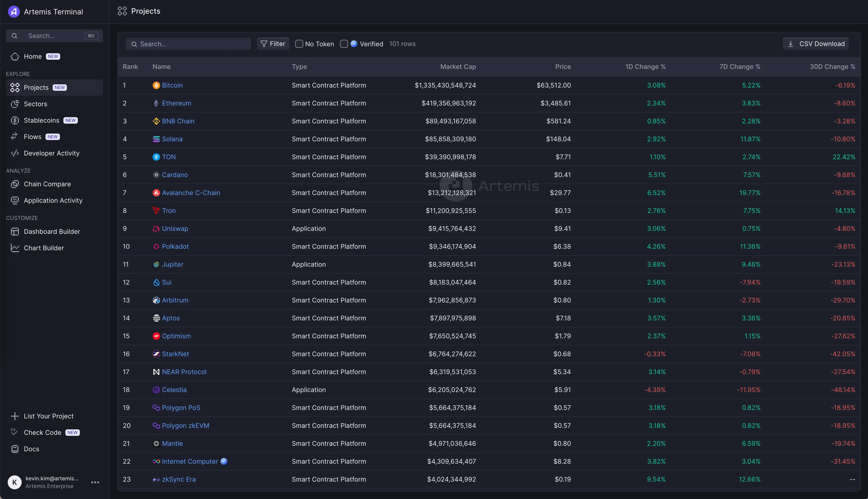Viewport: 868px width, 499px height.
Task: Click the Chart Builder icon
Action: coord(15,248)
